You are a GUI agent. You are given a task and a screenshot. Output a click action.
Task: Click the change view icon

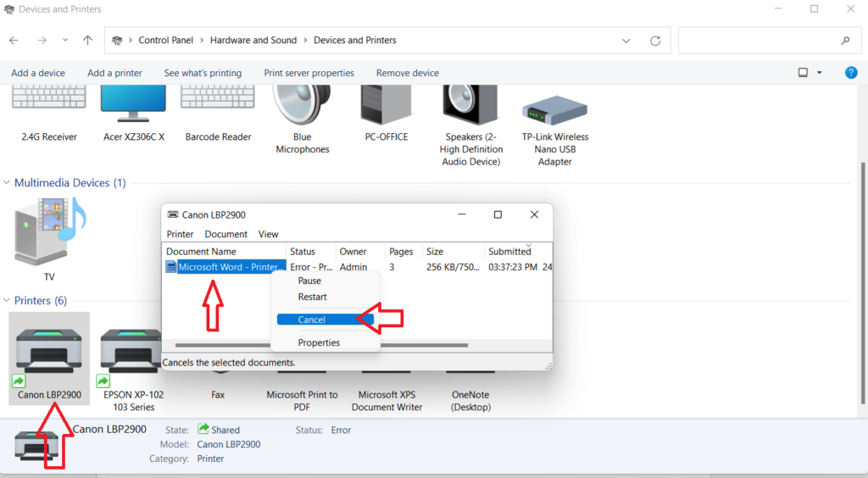(803, 73)
